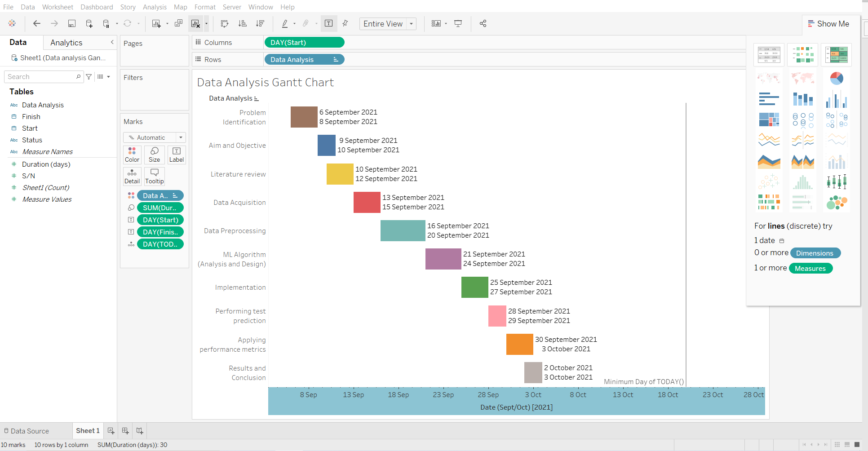Enter Presentation Mode from the toolbar
Image resolution: width=868 pixels, height=451 pixels.
[x=458, y=23]
